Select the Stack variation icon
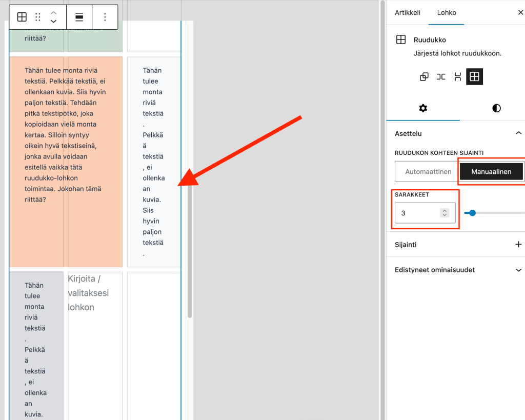The height and width of the screenshot is (420, 525). 457,77
